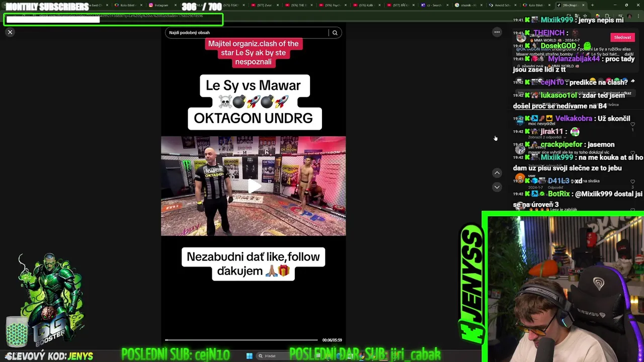Focus the 'Najdi podobný obsah' search field

[247, 33]
